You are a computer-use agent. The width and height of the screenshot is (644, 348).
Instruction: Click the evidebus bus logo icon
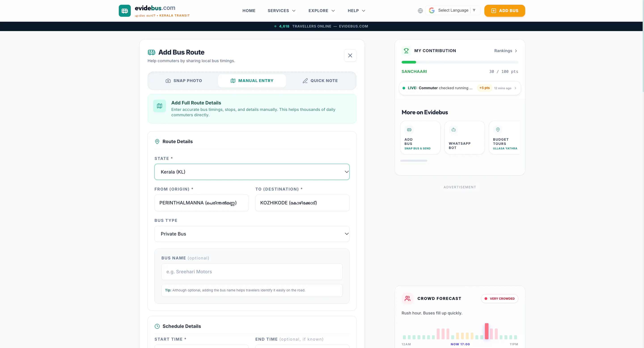pos(125,11)
